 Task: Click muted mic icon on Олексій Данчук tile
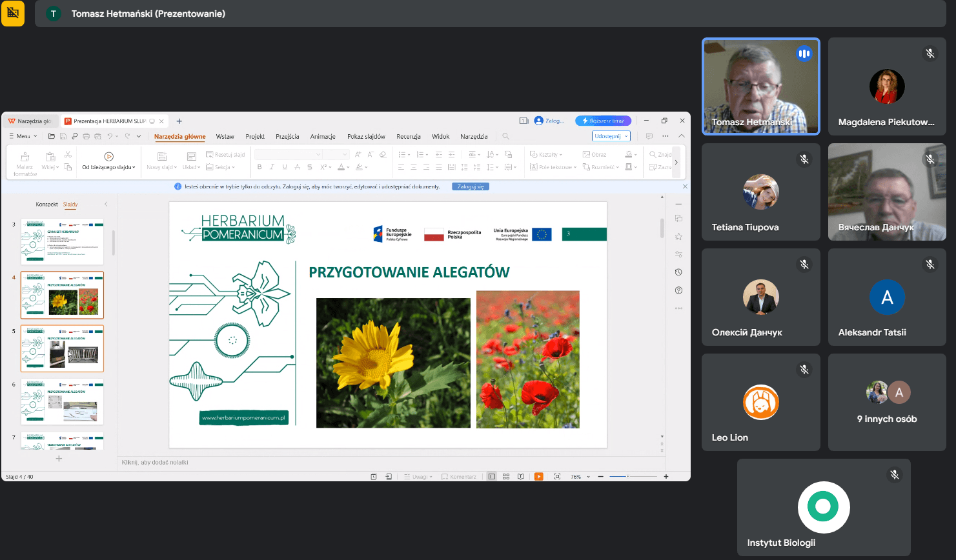pos(804,264)
